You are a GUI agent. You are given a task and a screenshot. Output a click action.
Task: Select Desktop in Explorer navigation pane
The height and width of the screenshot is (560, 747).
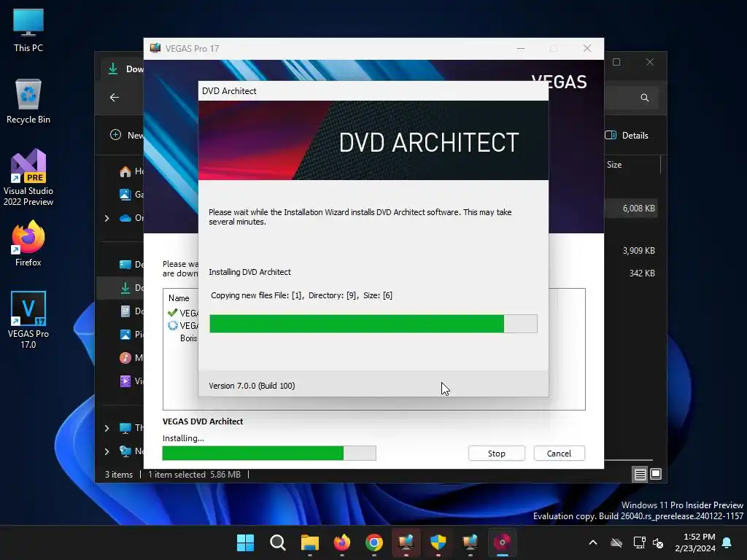(x=130, y=264)
